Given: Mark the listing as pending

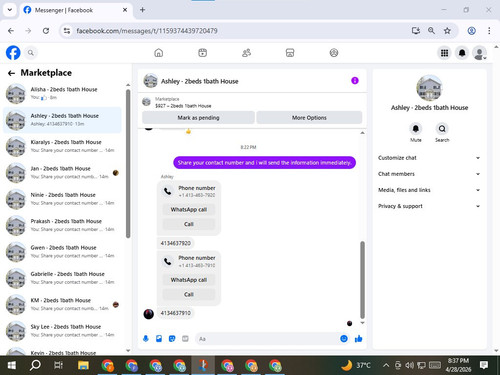Looking at the screenshot, I should tap(198, 117).
